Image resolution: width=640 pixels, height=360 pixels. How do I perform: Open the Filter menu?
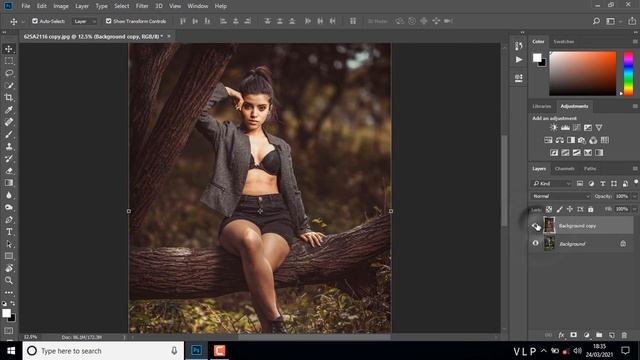(142, 6)
